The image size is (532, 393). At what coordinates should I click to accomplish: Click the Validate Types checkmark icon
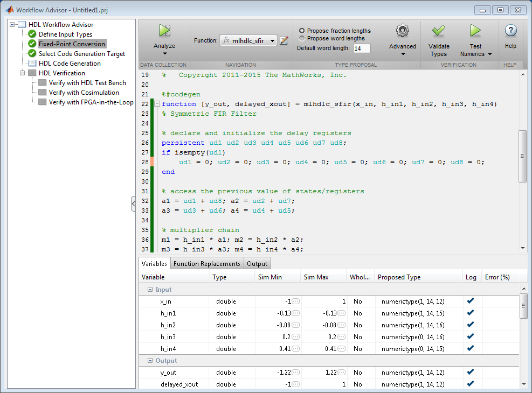438,31
